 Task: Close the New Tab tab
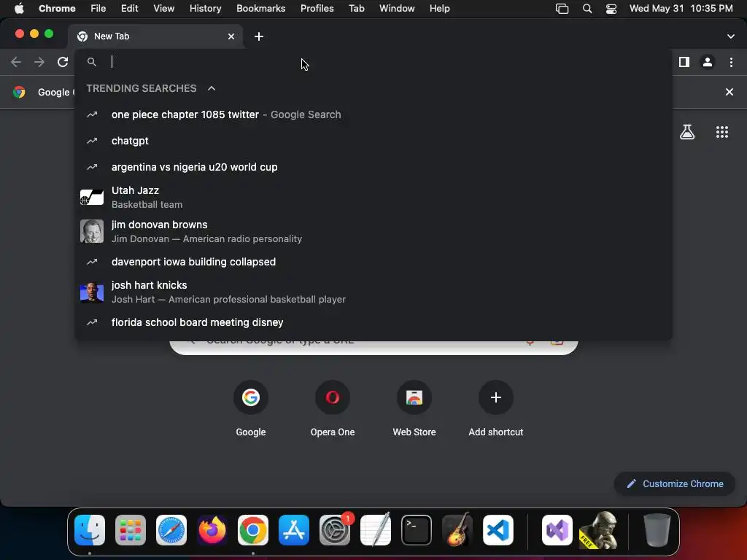[x=231, y=36]
